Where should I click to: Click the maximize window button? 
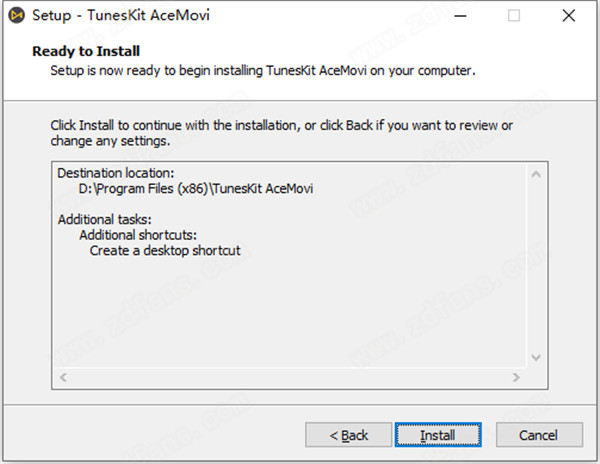pos(514,16)
